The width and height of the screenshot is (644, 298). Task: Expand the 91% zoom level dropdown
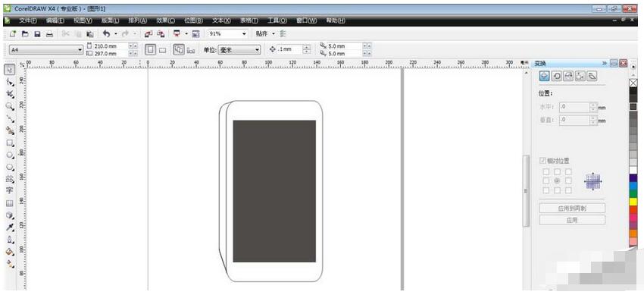point(227,34)
